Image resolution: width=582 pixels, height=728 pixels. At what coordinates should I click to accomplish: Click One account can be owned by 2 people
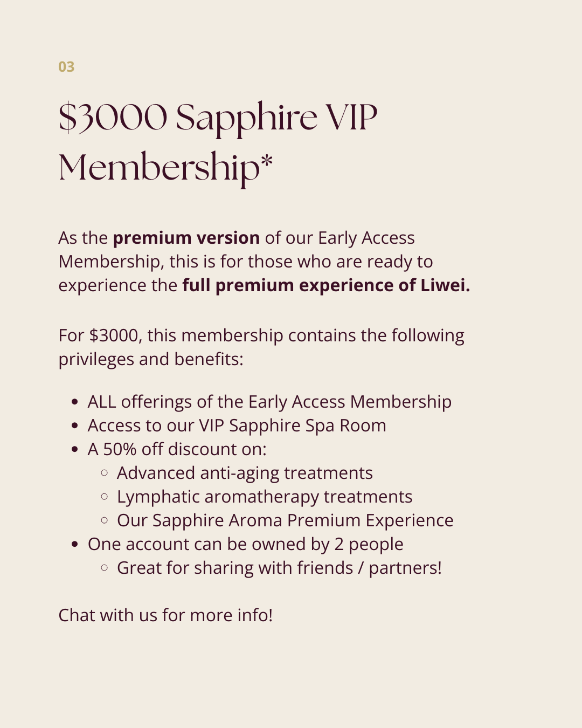[x=246, y=544]
